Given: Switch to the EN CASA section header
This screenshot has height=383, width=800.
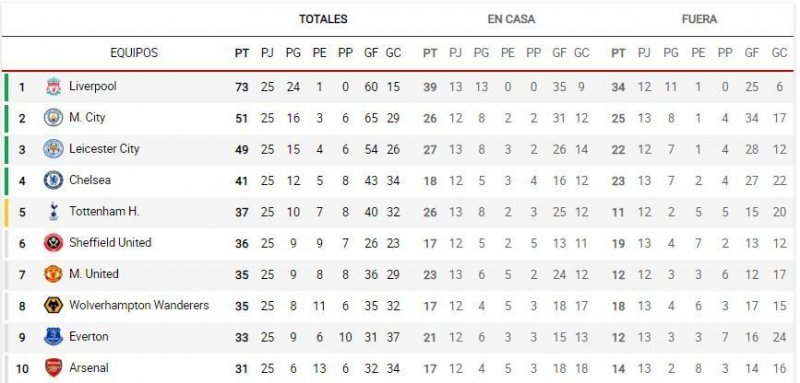Looking at the screenshot, I should [511, 19].
